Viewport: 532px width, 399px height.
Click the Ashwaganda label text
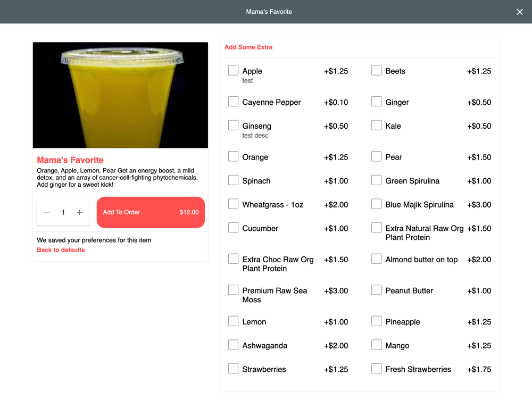point(264,346)
